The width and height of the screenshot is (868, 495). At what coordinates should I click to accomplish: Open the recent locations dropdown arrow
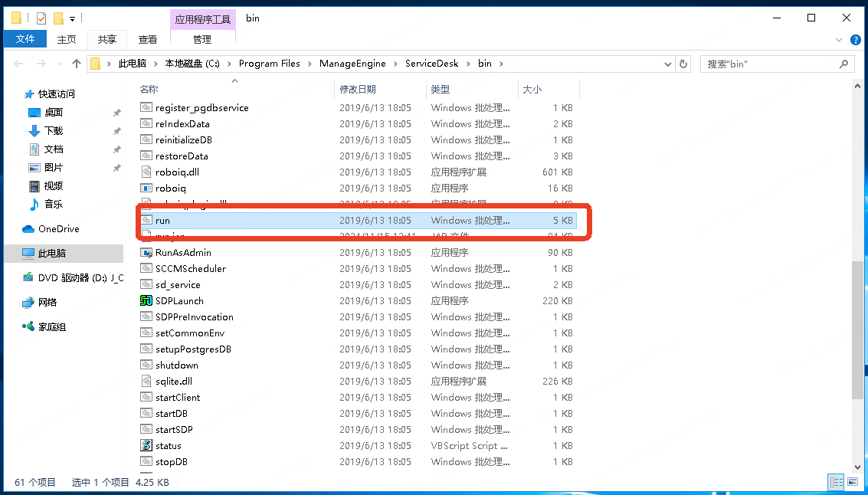point(59,64)
